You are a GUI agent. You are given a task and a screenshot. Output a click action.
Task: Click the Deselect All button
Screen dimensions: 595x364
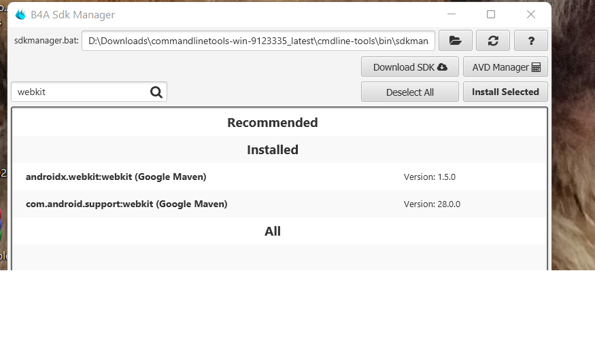tap(410, 92)
